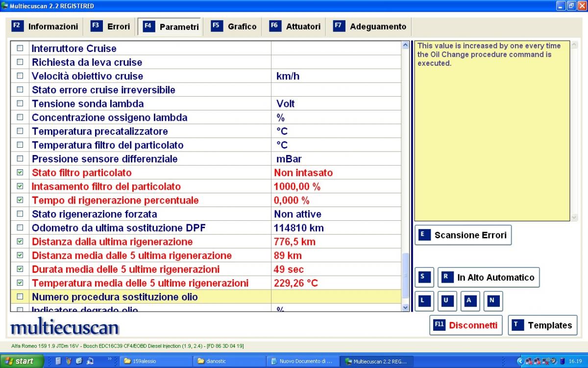Screen dimensions: 588x368
Task: Click the 776,5 km distance value
Action: [294, 241]
